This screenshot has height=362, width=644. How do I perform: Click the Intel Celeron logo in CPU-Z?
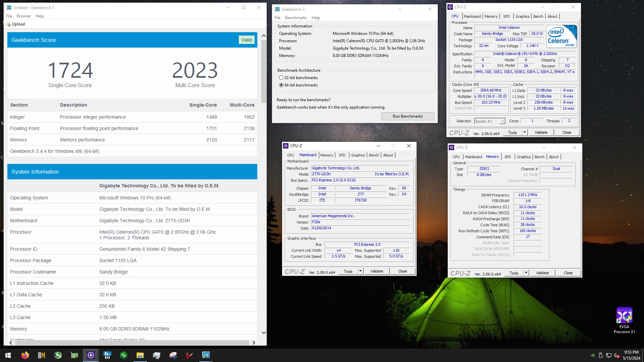tap(561, 36)
